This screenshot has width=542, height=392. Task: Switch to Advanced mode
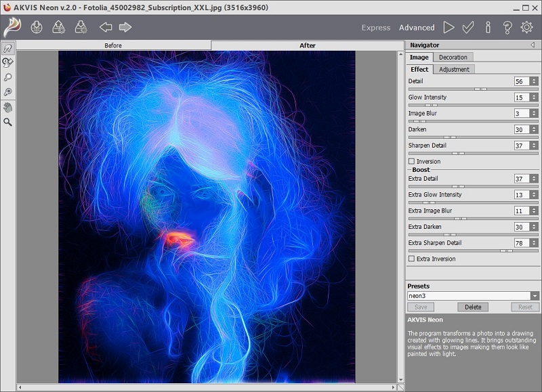(x=417, y=28)
